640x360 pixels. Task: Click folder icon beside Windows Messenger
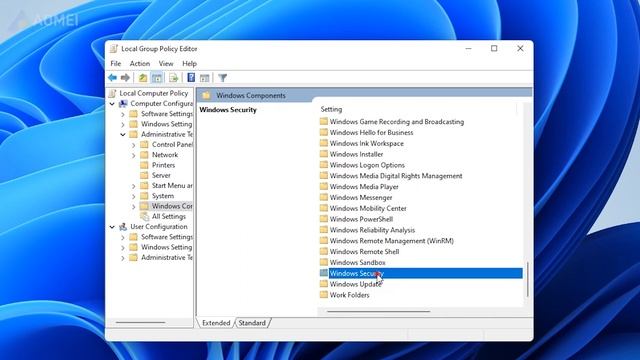click(x=324, y=197)
